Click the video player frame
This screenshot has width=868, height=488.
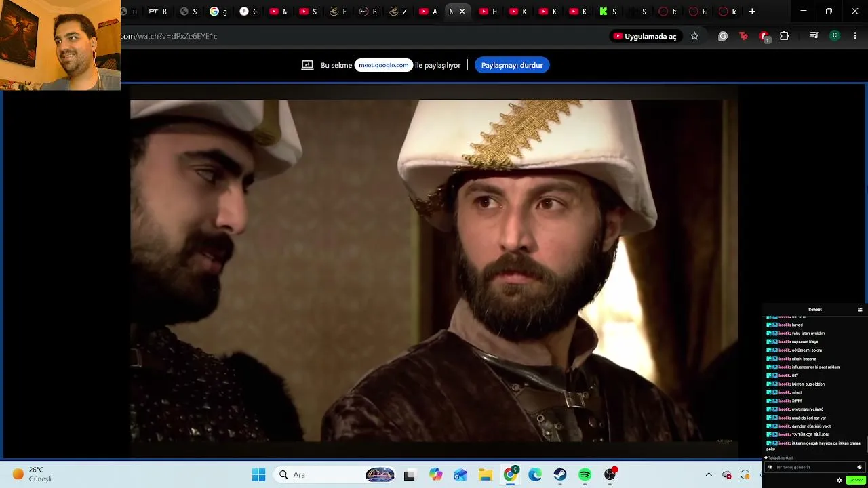[434, 270]
